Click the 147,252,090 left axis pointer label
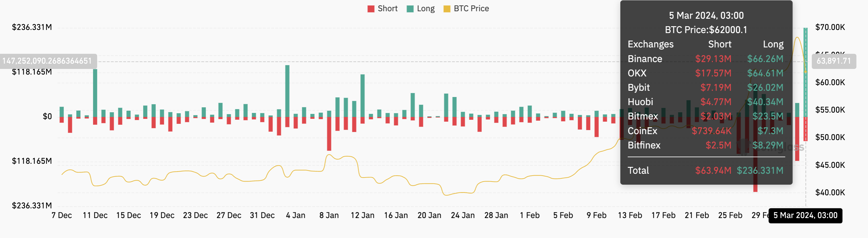This screenshot has width=868, height=238. click(x=47, y=61)
